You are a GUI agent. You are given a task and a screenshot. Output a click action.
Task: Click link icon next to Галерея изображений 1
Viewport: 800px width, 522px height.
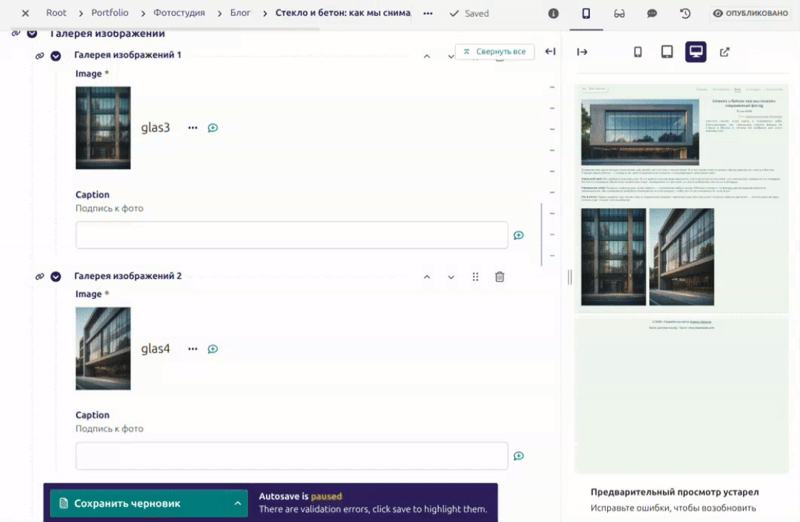coord(39,56)
